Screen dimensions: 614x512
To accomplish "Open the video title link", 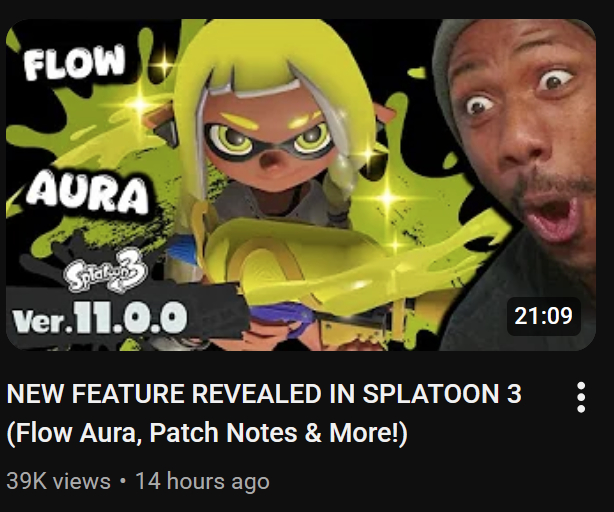I will [264, 413].
